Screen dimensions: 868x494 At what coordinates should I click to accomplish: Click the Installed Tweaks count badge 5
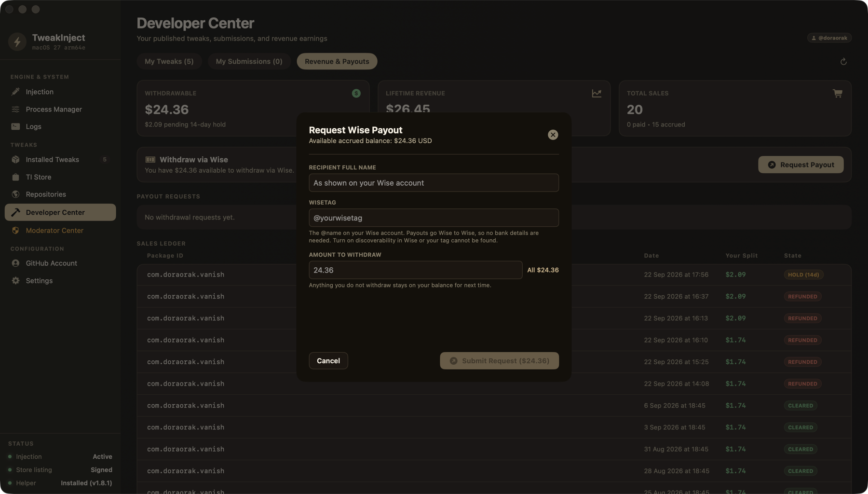[105, 160]
